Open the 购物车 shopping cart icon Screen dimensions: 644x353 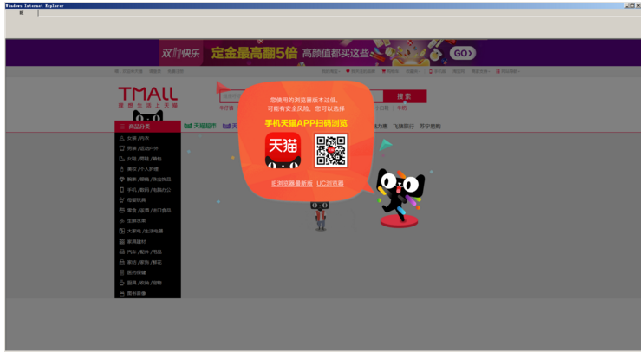pos(384,71)
